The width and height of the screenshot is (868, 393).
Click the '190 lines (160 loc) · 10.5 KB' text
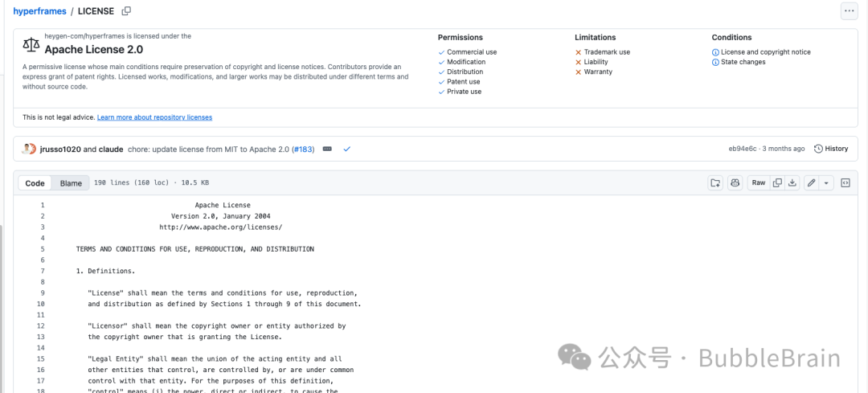click(x=152, y=182)
